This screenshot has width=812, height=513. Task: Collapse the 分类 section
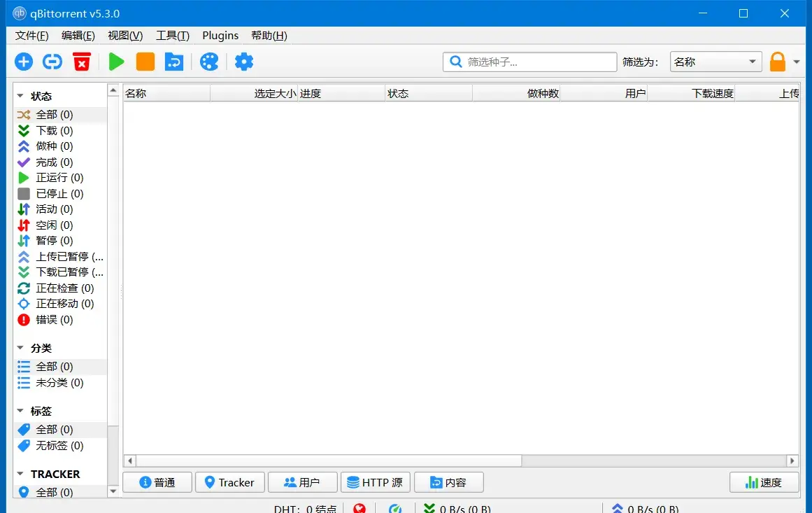click(20, 348)
